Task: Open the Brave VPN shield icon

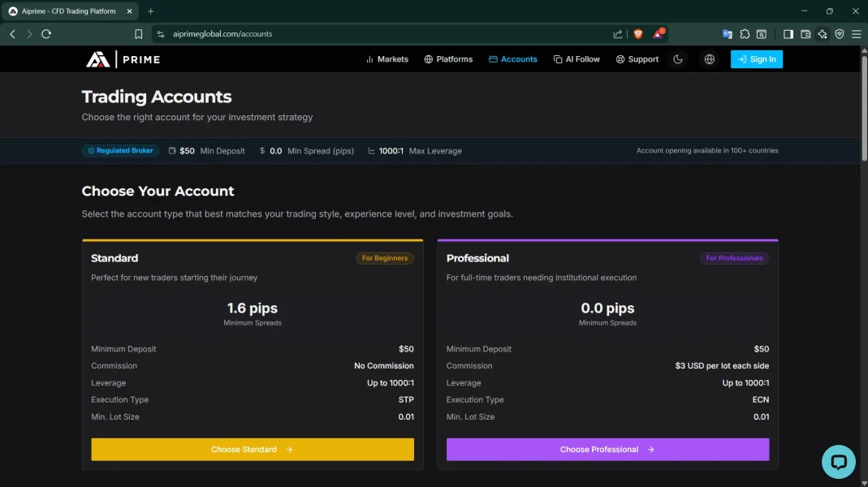Action: pyautogui.click(x=840, y=34)
